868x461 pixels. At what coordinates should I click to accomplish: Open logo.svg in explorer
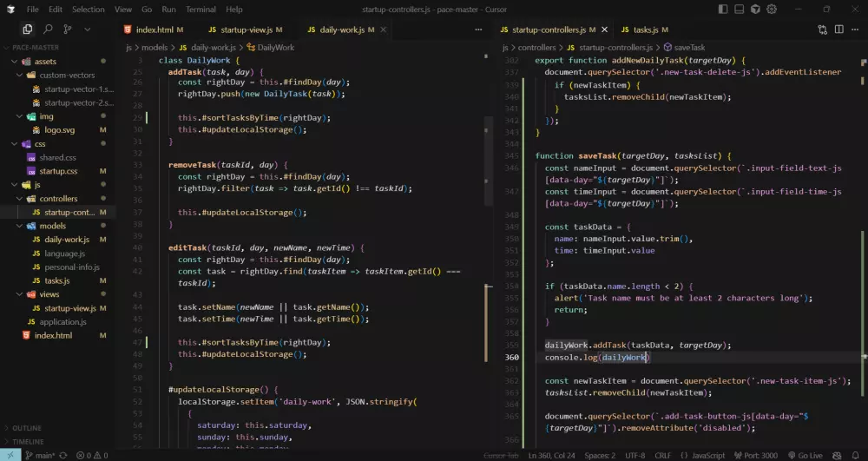pos(59,130)
